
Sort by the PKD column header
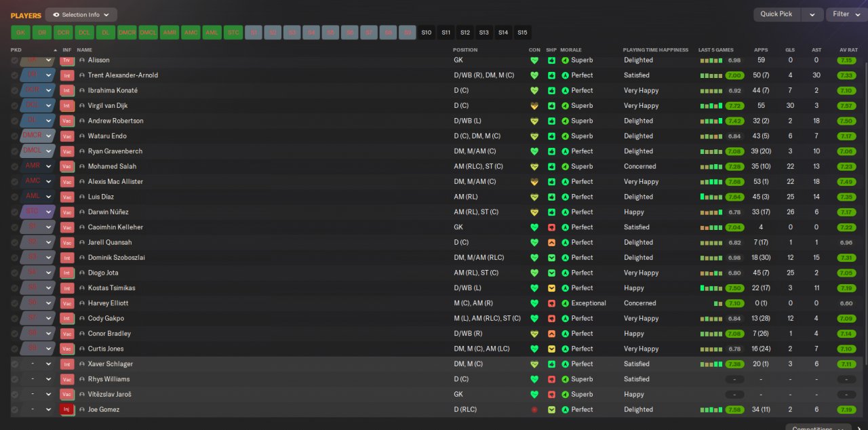16,50
